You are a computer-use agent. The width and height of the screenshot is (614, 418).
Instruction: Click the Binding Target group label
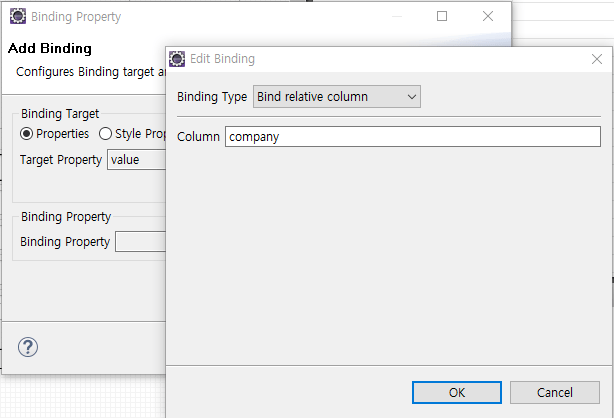coord(60,114)
